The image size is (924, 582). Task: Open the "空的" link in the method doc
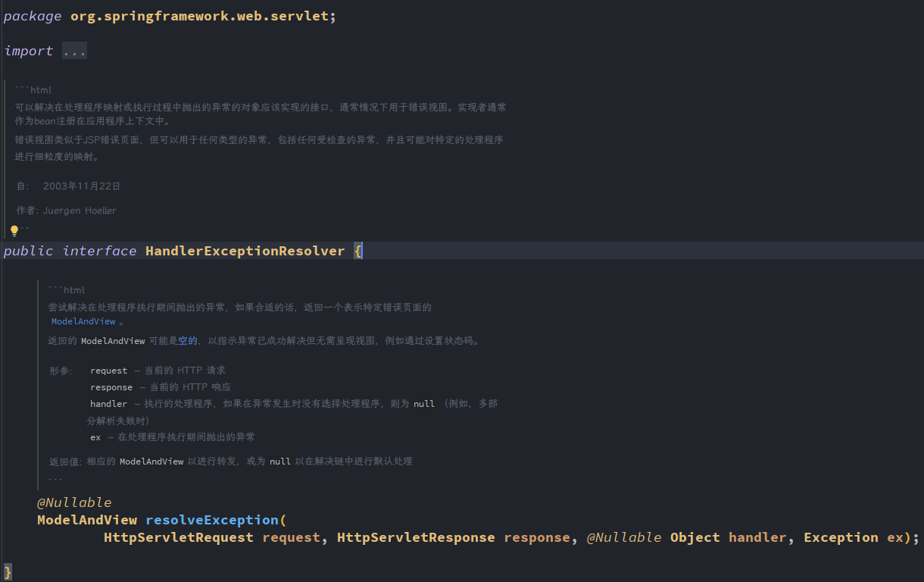point(188,341)
